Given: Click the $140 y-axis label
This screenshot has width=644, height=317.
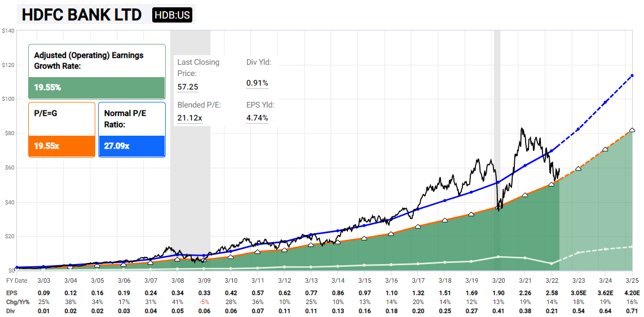Looking at the screenshot, I should pyautogui.click(x=7, y=30).
